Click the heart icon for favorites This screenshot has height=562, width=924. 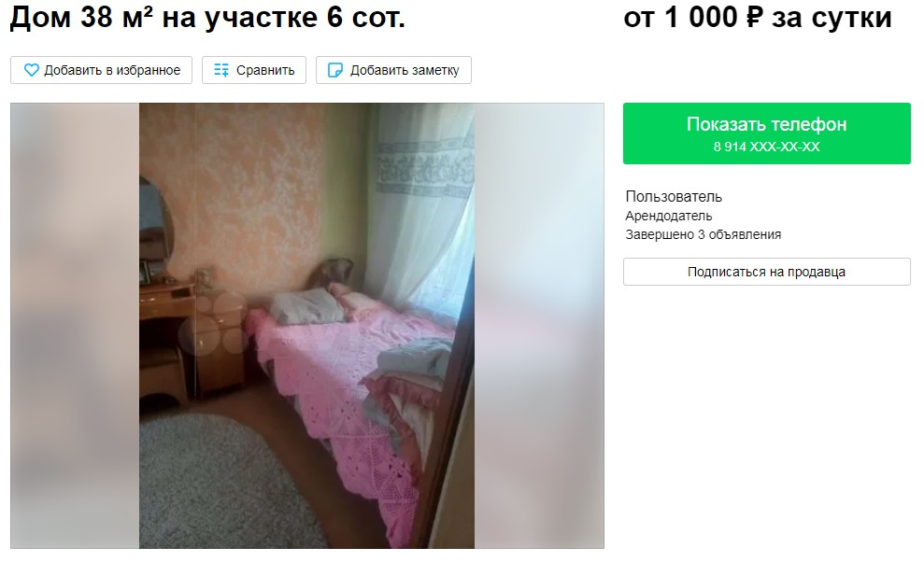click(x=31, y=70)
